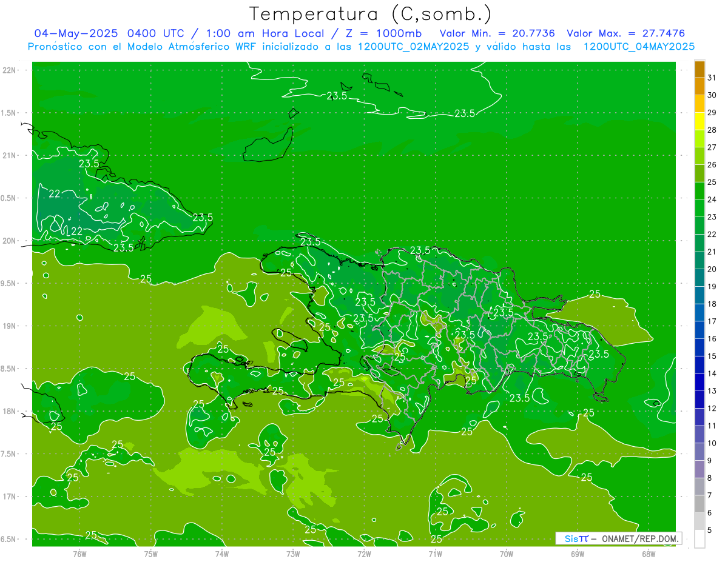The height and width of the screenshot is (562, 728).
Task: Click the "74W" longitude axis label
Action: click(221, 554)
